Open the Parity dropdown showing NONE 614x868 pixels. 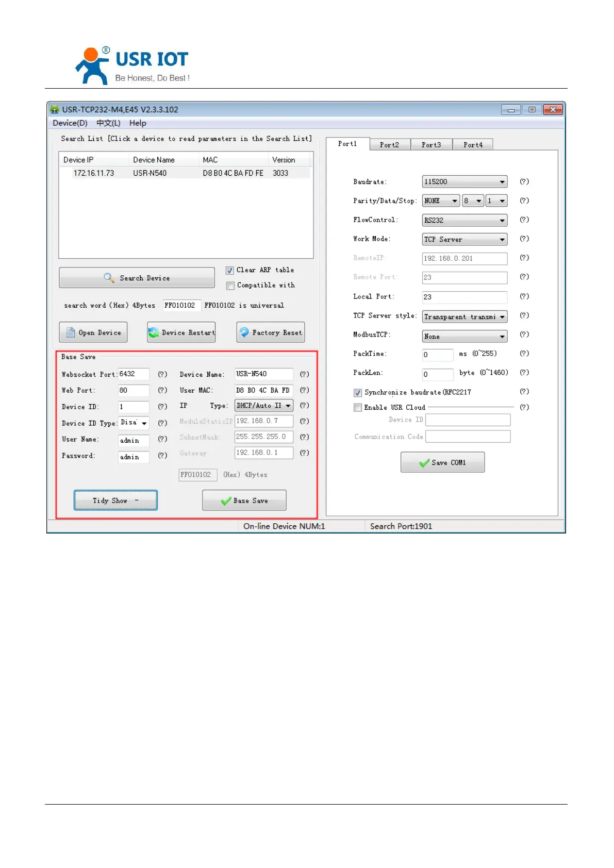[x=441, y=201]
